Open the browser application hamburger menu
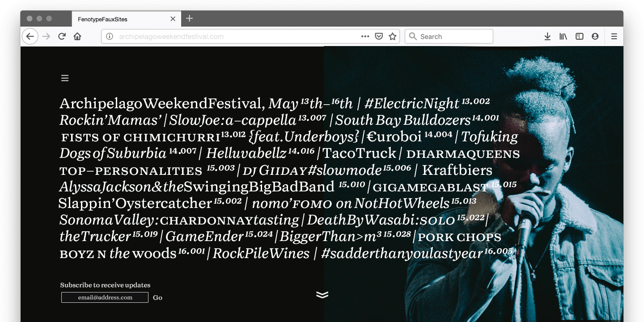This screenshot has height=322, width=644. (x=614, y=37)
